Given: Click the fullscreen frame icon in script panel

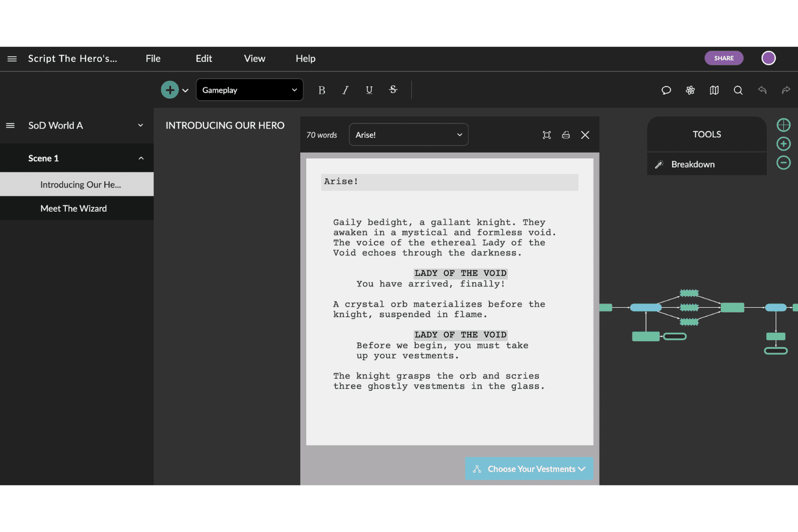Looking at the screenshot, I should coord(547,135).
